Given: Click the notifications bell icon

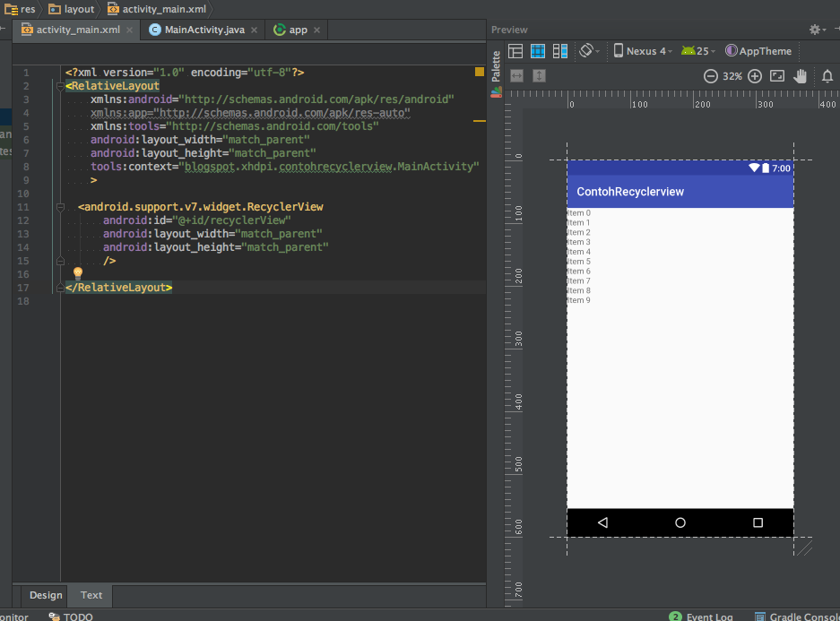Looking at the screenshot, I should pos(827,76).
